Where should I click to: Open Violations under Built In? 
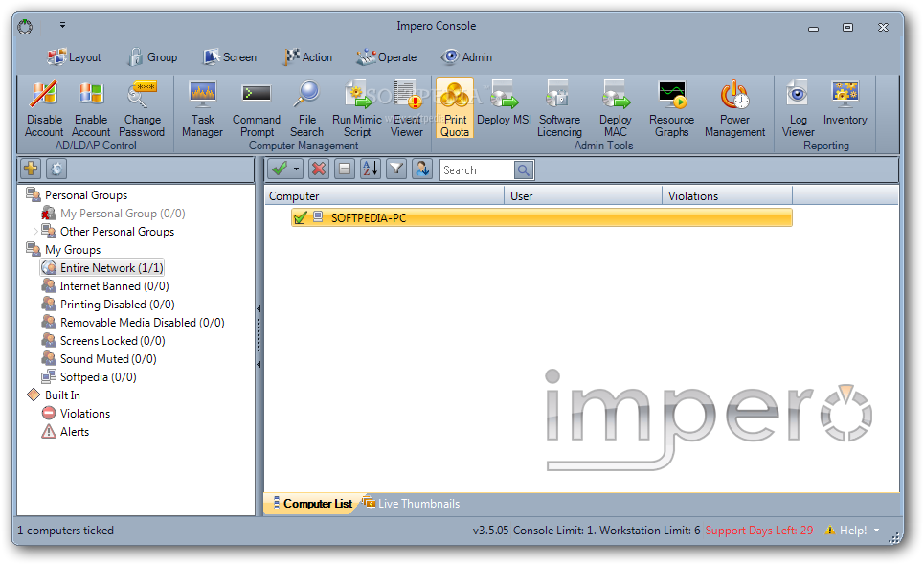pyautogui.click(x=76, y=414)
